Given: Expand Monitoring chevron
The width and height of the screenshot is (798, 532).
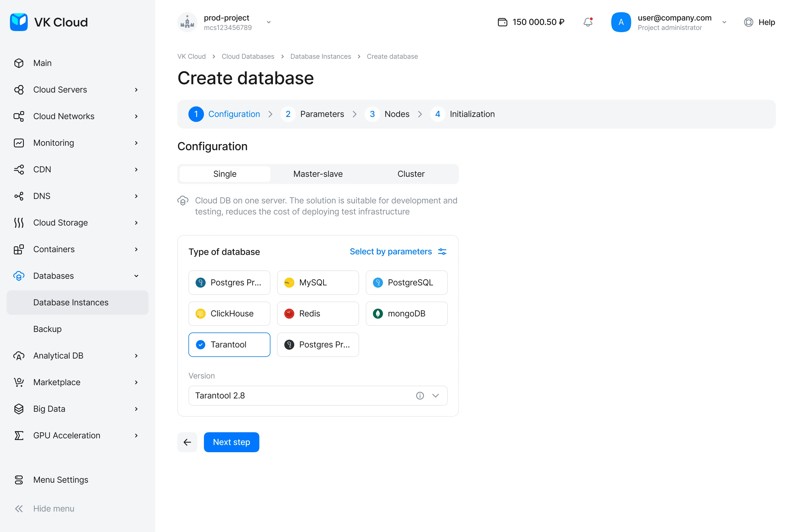Looking at the screenshot, I should pyautogui.click(x=136, y=143).
